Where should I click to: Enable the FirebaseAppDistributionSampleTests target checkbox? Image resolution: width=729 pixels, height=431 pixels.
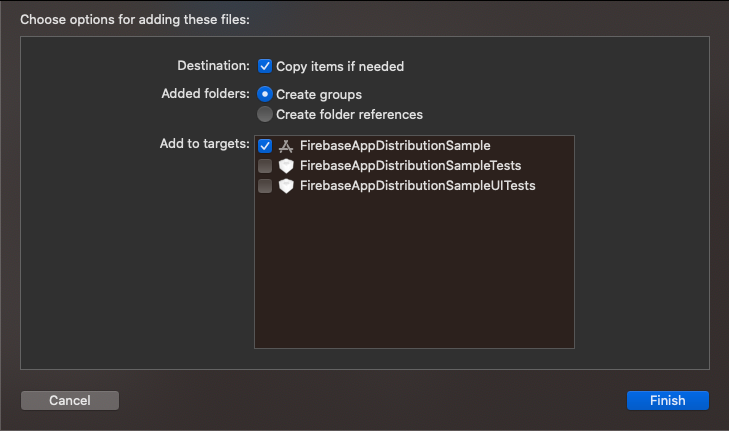point(265,166)
